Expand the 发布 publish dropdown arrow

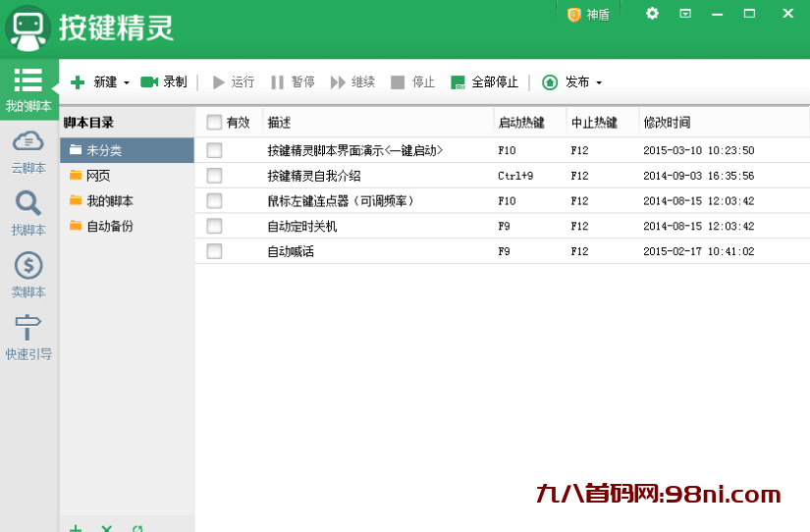(x=599, y=83)
